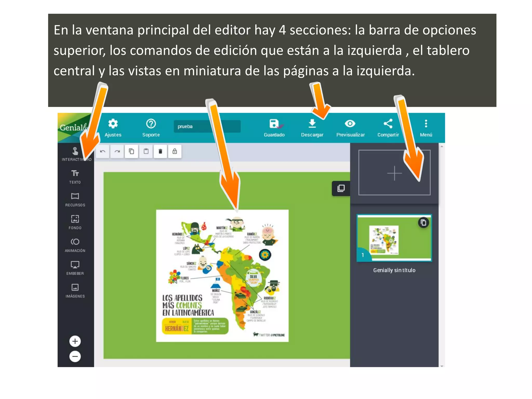The image size is (532, 399).
Task: Open the Recursos panel
Action: pos(75,200)
